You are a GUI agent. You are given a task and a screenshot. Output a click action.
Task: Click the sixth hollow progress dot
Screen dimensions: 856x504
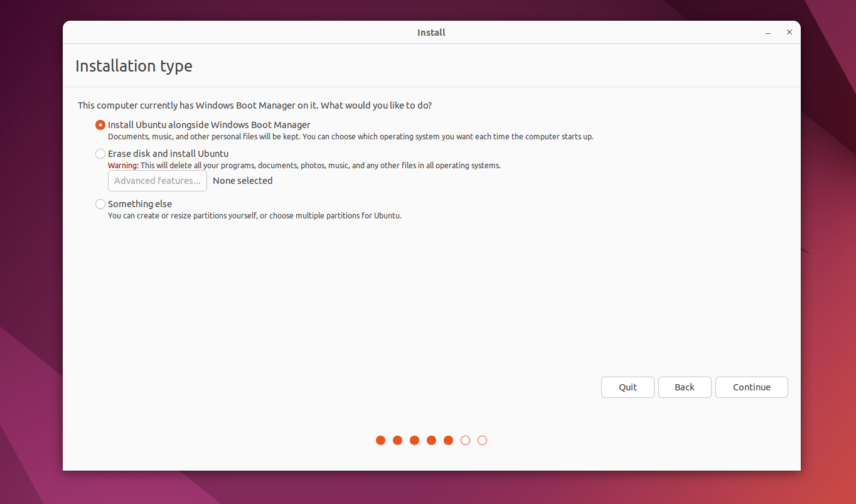(465, 440)
